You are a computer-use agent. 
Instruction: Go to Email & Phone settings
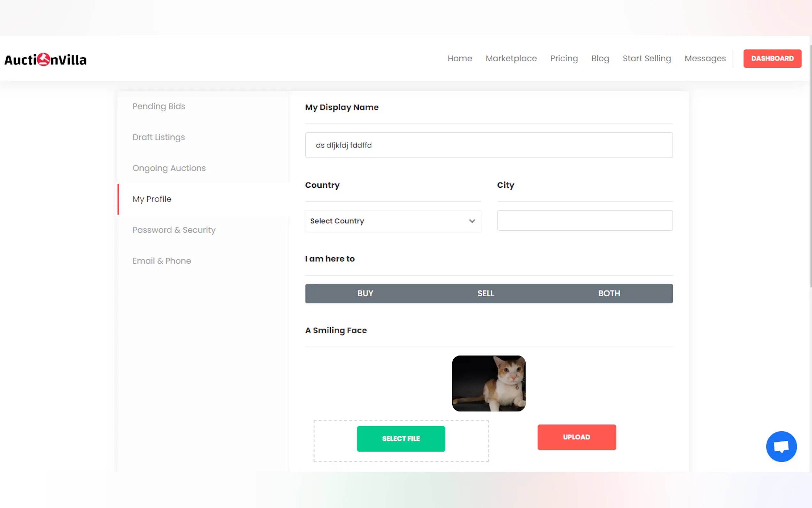tap(161, 261)
